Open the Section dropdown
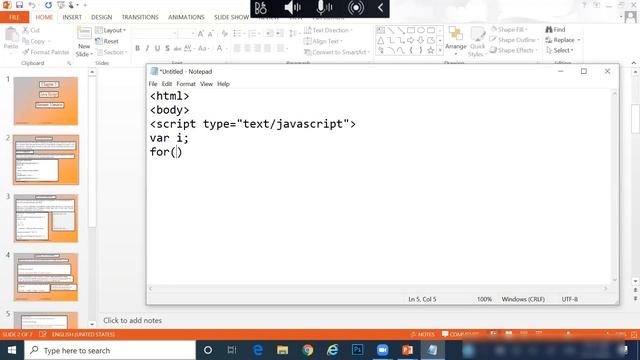 click(x=111, y=52)
